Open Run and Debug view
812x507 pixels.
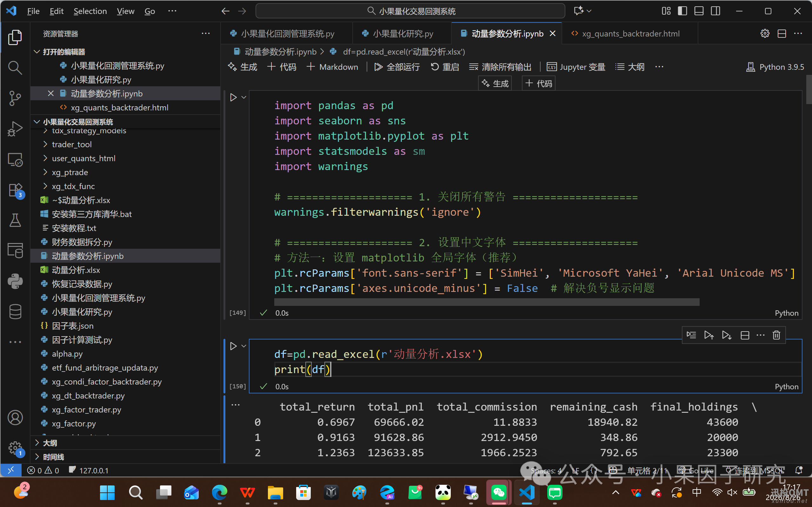(15, 129)
